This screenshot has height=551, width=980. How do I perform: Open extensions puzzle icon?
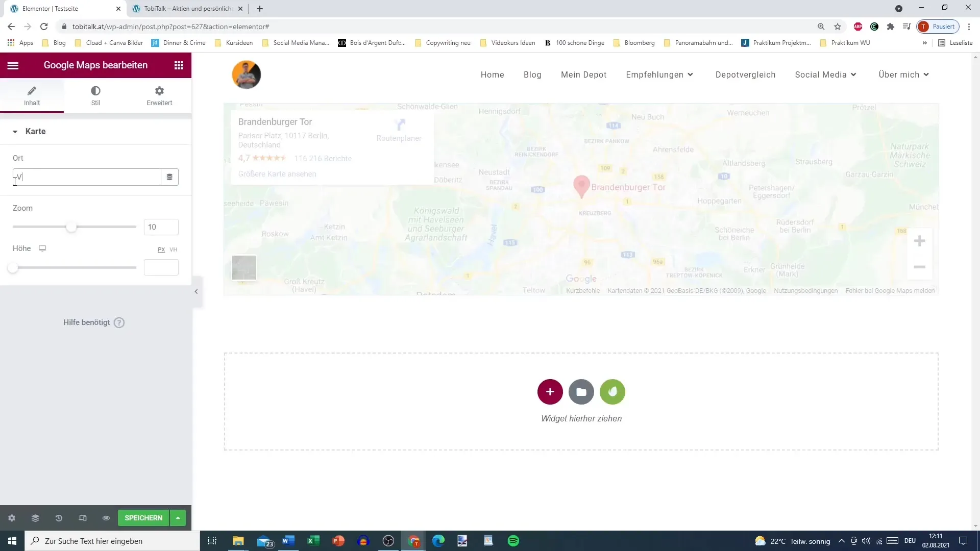point(891,27)
